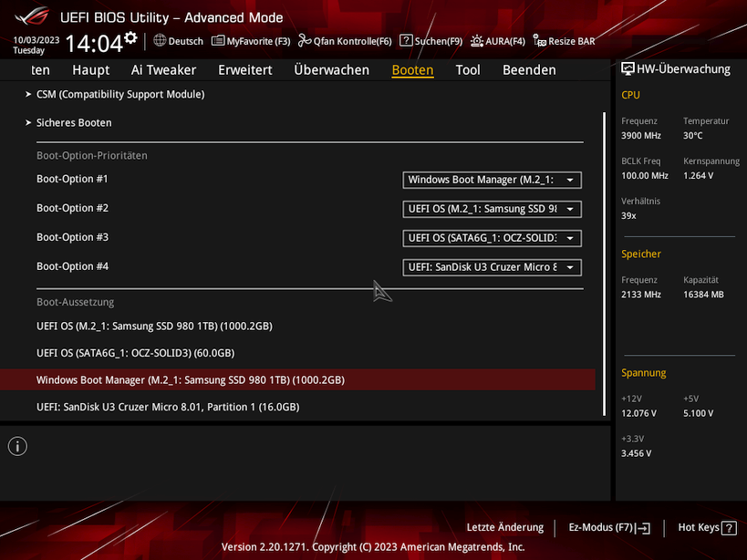Click the Verhältnis 39x value

(628, 216)
